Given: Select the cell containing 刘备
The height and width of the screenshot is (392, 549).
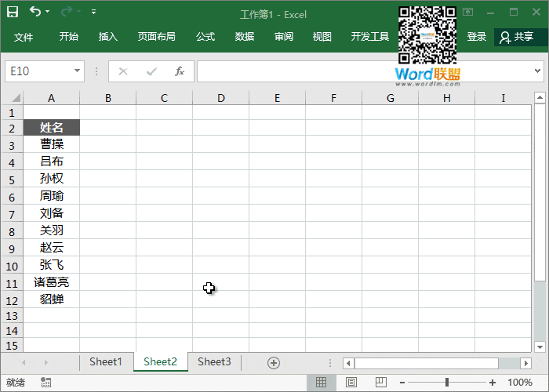Looking at the screenshot, I should point(52,212).
